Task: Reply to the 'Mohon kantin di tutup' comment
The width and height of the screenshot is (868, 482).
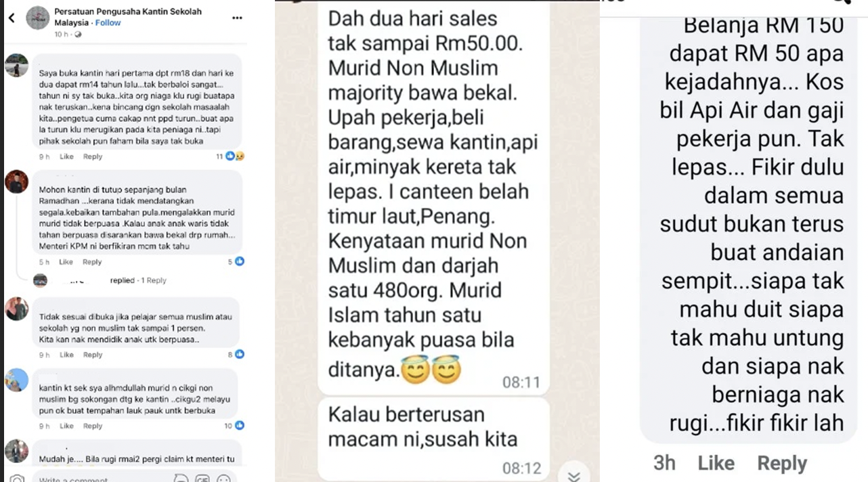Action: coord(92,262)
